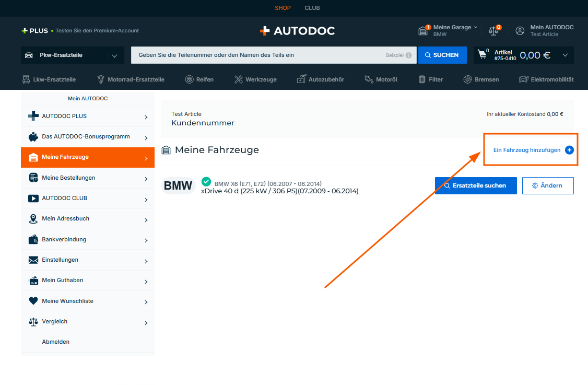Open the Bremsen brake category
This screenshot has width=588, height=385.
[481, 79]
